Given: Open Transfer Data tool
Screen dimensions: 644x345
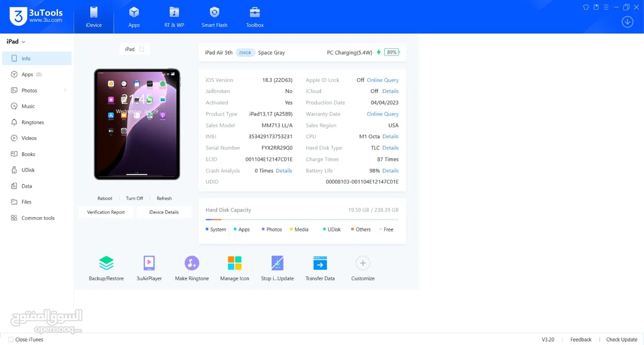Looking at the screenshot, I should pyautogui.click(x=320, y=268).
